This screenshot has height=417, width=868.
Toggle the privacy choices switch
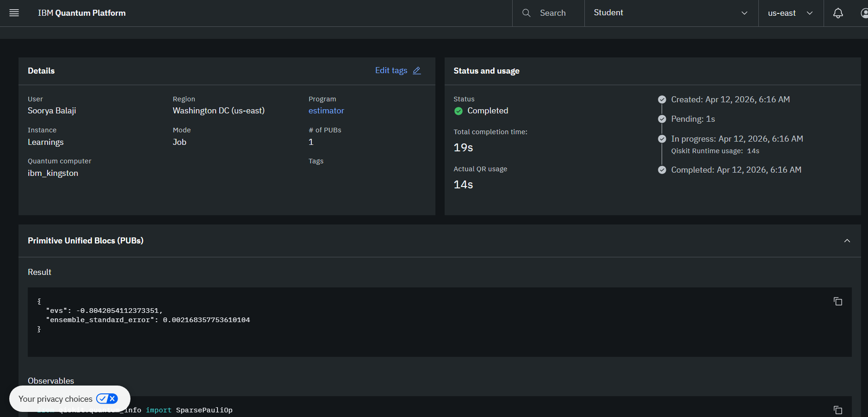point(107,398)
